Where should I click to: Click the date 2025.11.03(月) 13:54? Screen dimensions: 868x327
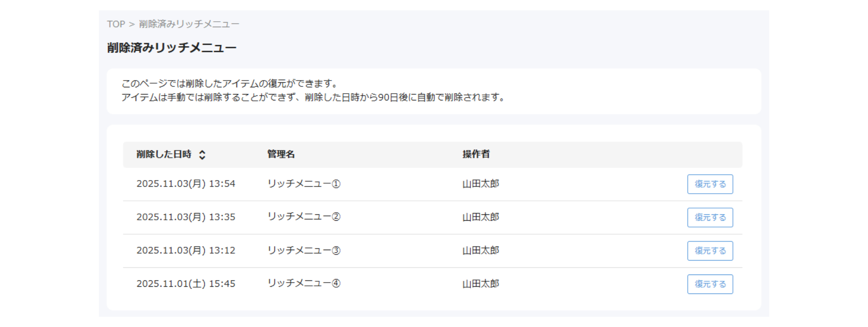[x=186, y=184]
